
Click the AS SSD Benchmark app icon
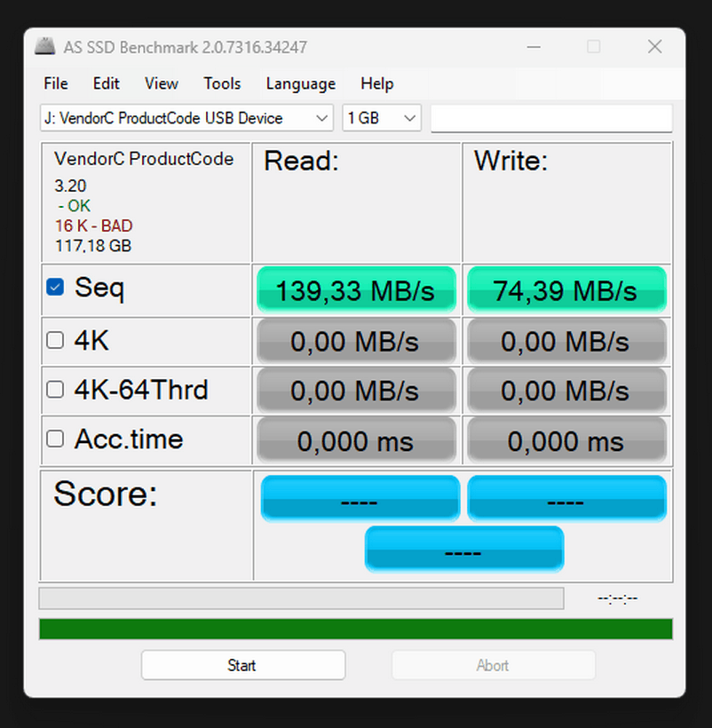coord(45,46)
